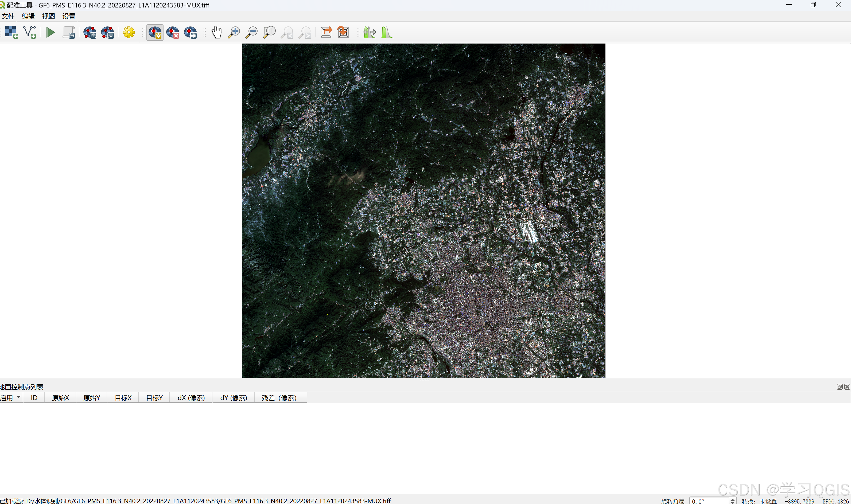Click the Open Vector layer icon
This screenshot has width=851, height=504.
coord(30,33)
